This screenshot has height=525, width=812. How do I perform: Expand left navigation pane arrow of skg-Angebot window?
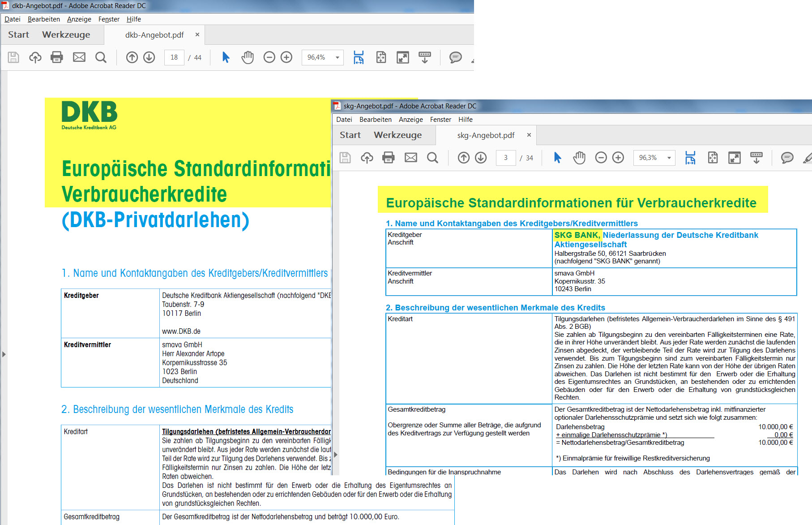coord(336,455)
